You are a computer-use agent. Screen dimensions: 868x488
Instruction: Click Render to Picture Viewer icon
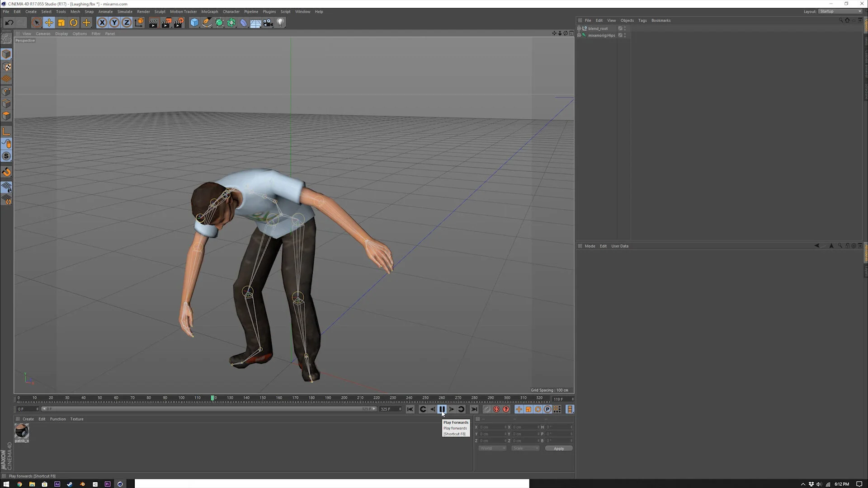tap(166, 23)
